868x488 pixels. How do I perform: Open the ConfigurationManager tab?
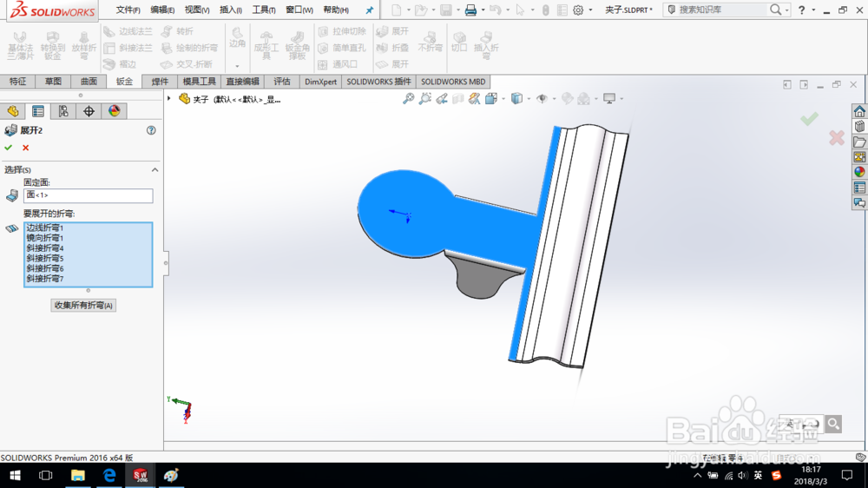point(63,111)
